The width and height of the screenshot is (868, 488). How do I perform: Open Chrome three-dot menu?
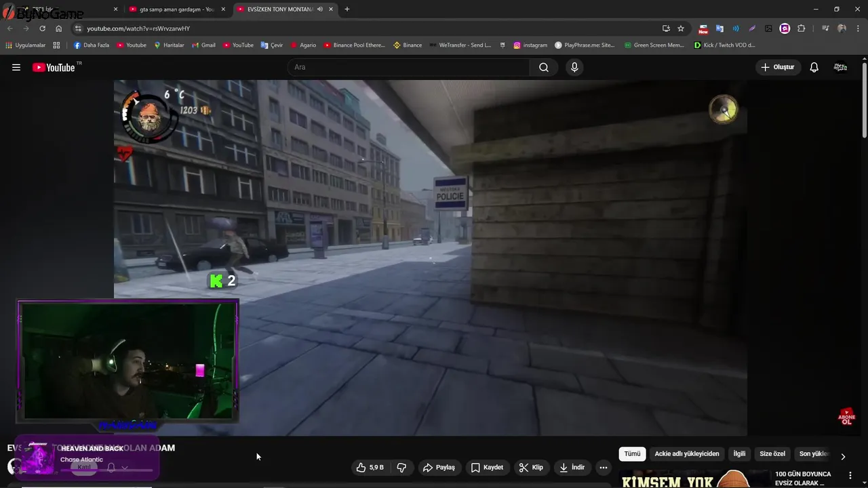(x=859, y=28)
